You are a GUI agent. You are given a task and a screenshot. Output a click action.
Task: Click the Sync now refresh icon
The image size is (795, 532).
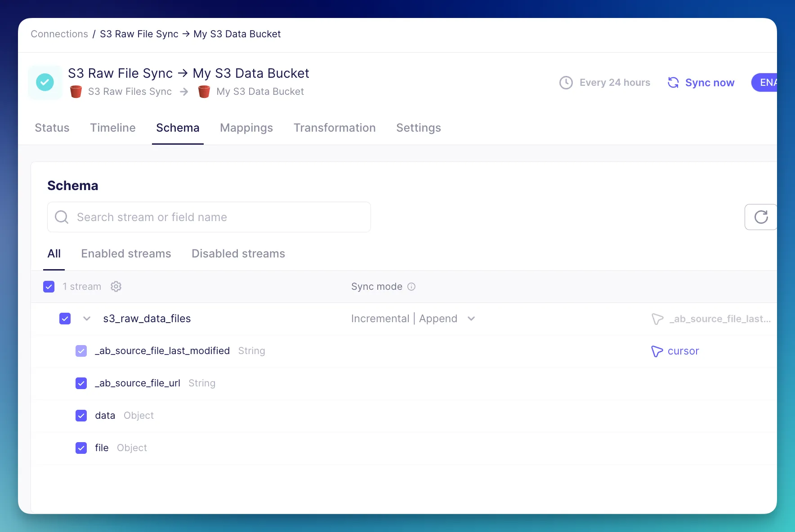(x=673, y=83)
